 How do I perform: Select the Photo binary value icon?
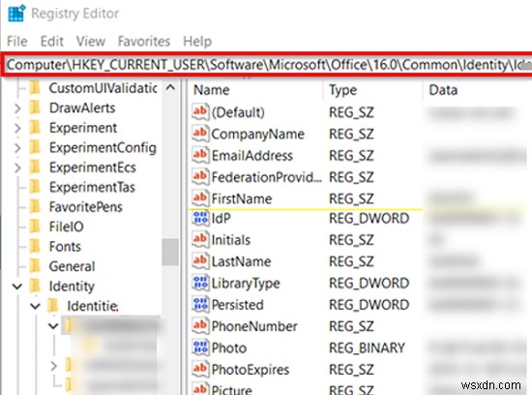click(200, 348)
